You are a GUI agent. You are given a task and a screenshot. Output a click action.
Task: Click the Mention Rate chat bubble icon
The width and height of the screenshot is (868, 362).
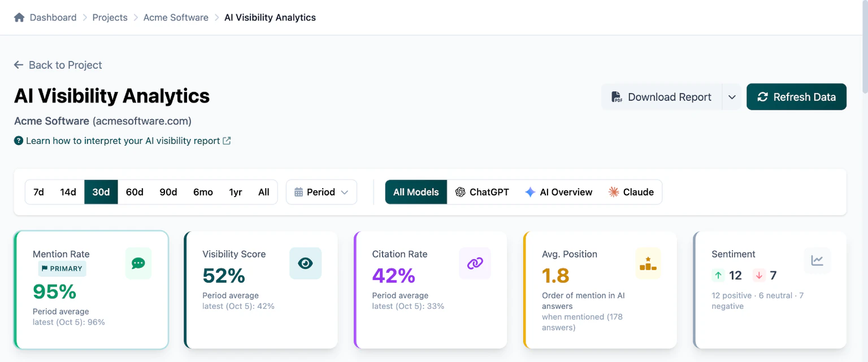point(138,263)
